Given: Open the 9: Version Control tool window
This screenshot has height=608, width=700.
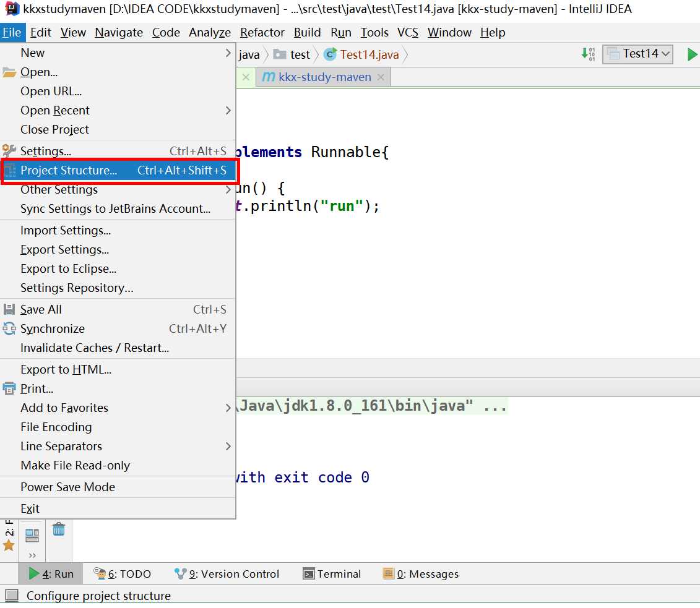Looking at the screenshot, I should click(227, 573).
